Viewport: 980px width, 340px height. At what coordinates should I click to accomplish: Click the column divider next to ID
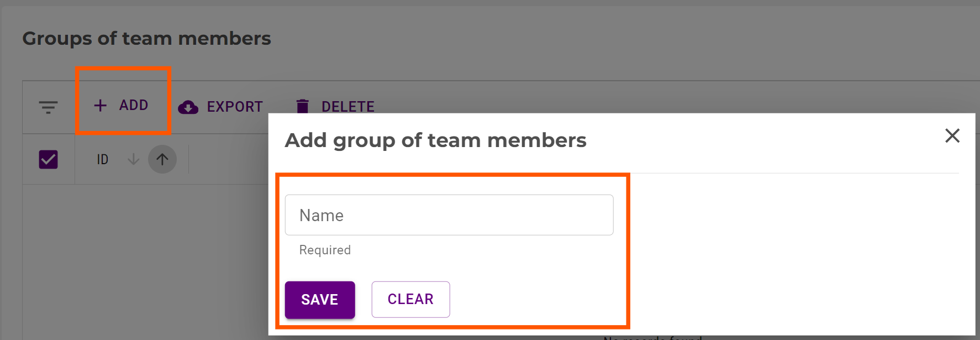pyautogui.click(x=188, y=159)
